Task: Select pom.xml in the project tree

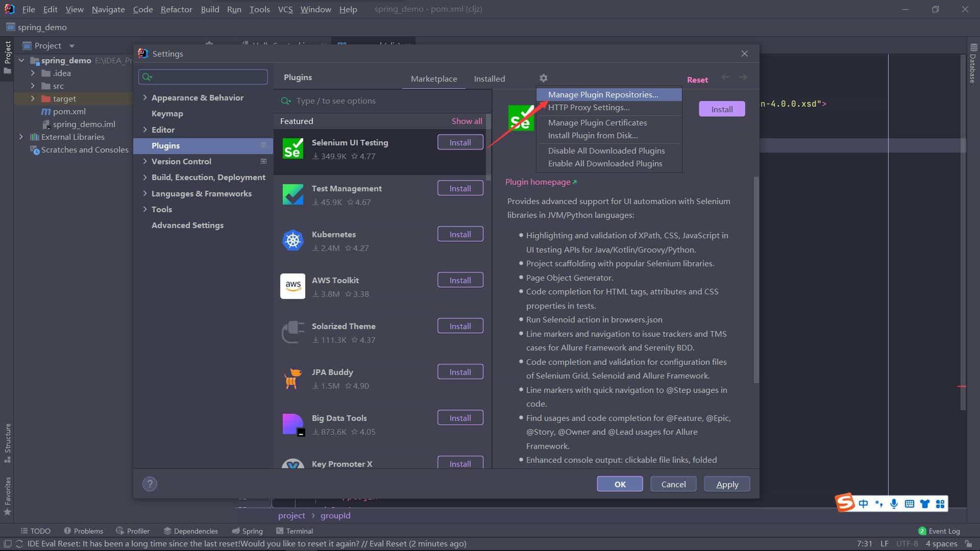Action: pos(69,111)
